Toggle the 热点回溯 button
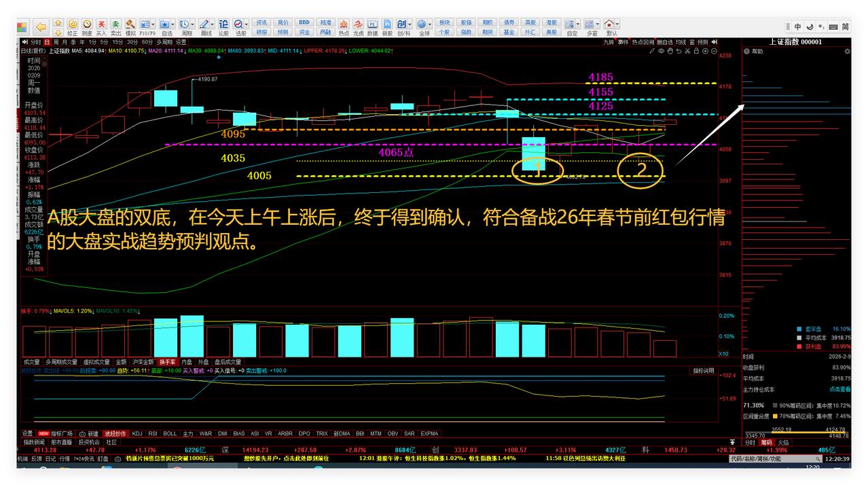 [644, 42]
